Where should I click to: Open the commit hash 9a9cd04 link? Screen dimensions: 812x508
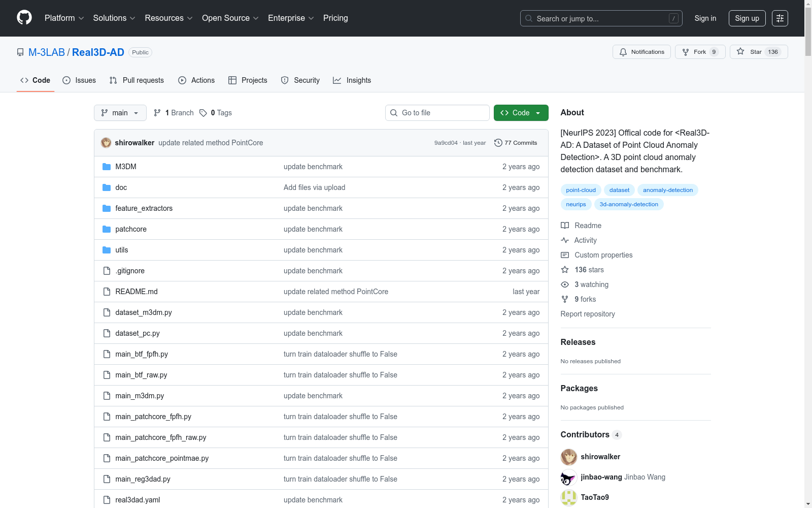446,143
